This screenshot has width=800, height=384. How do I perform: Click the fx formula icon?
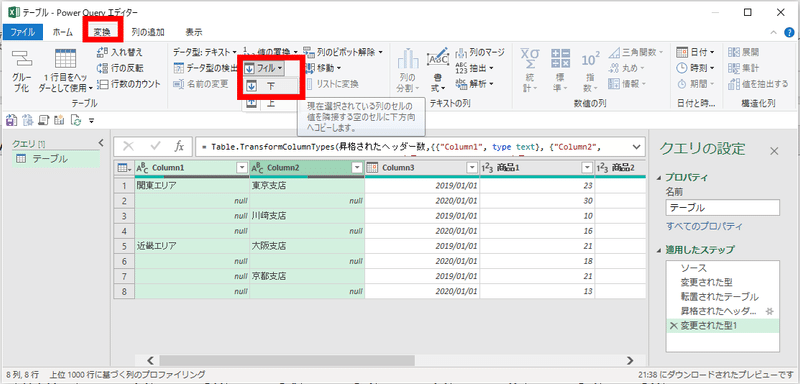[x=179, y=147]
